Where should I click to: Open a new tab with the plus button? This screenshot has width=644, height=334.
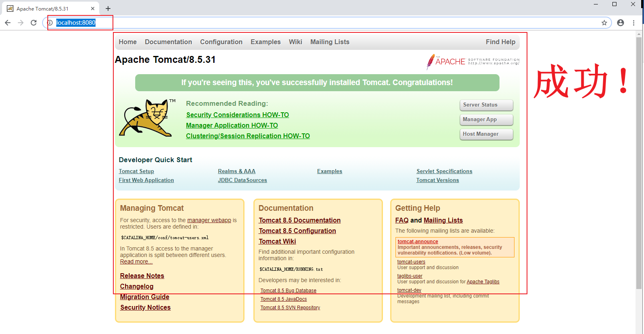108,9
